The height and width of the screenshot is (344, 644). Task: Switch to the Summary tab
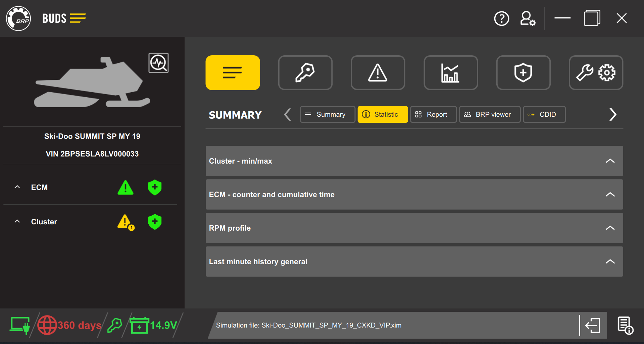[327, 114]
